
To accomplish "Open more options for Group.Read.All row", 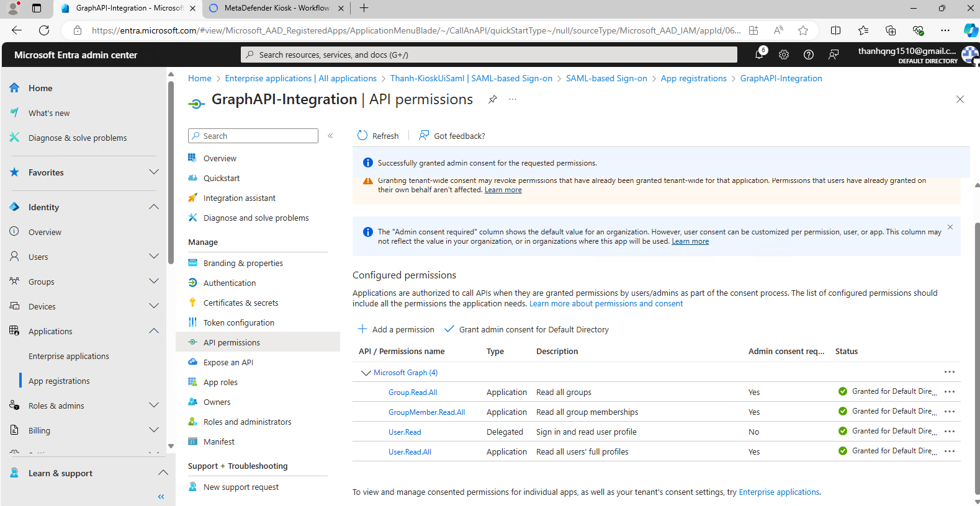I will coord(950,392).
